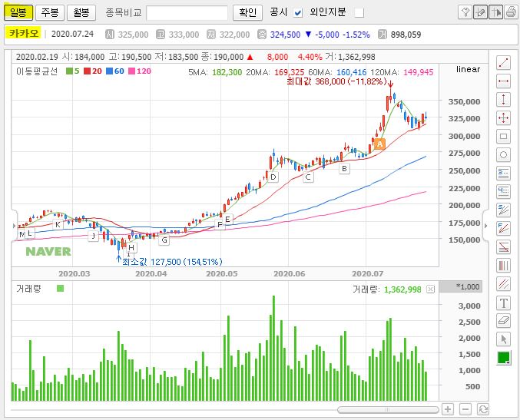Select the speed line 'S' tool
The image size is (520, 420).
tap(503, 210)
